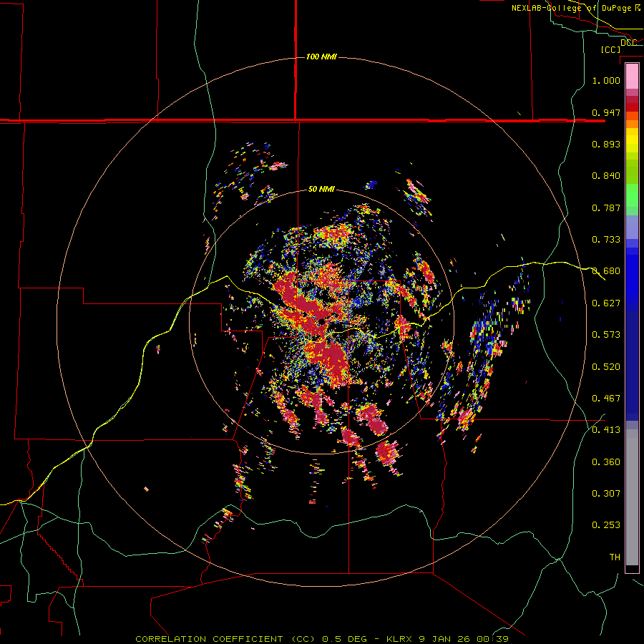Screen dimensions: 644x644
Task: Click the 50 NMI range ring label
Action: pos(321,189)
